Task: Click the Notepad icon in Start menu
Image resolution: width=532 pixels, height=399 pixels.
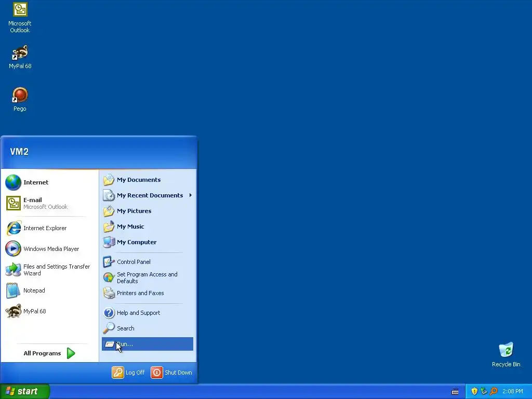Action: [13, 290]
